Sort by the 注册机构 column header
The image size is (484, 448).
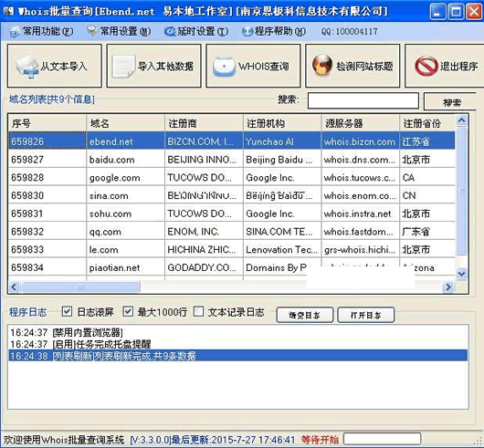tap(282, 123)
